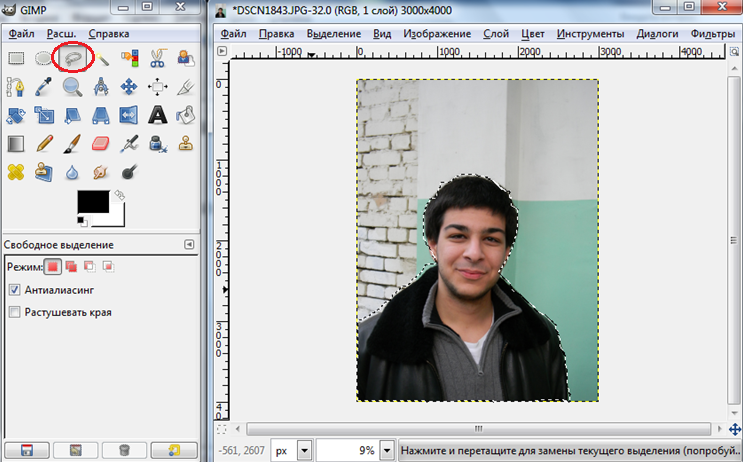The image size is (743, 462).
Task: Select the Foreground Select tool
Action: point(186,58)
